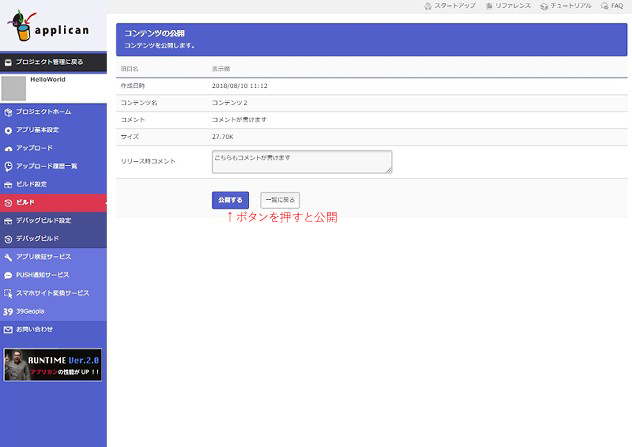632x447 pixels.
Task: Click the HelloWorld project thumbnail
Action: [14, 88]
